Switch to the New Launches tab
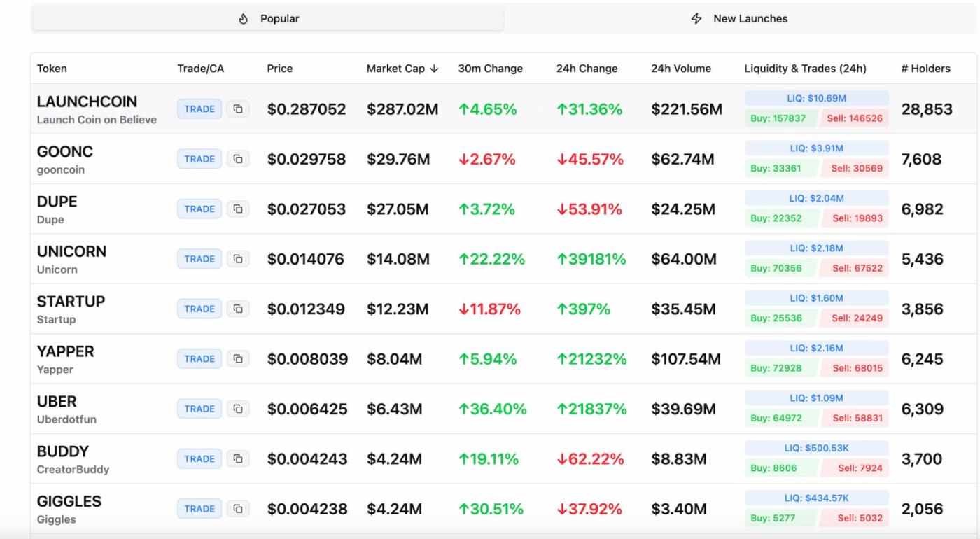980x539 pixels. [x=739, y=18]
